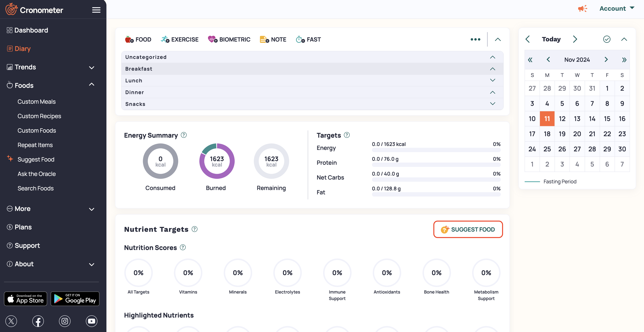Collapse the Foods sidebar section
Screen dimensions: 644x332
pyautogui.click(x=91, y=84)
